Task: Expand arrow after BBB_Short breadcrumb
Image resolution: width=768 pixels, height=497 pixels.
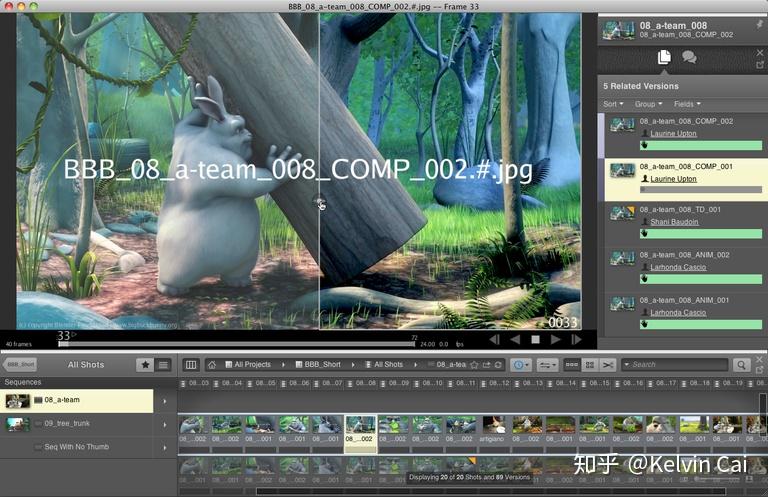Action: click(x=353, y=365)
